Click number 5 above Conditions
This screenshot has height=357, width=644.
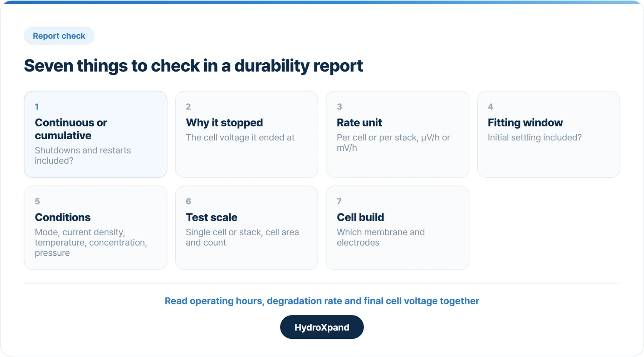[x=37, y=201]
